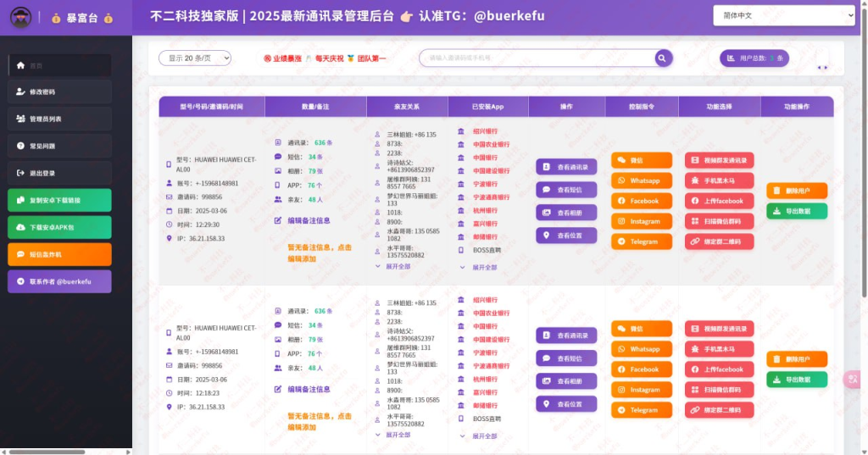The height and width of the screenshot is (455, 868).
Task: Click the Telegram command in the 12:29:30 row
Action: [x=642, y=241]
